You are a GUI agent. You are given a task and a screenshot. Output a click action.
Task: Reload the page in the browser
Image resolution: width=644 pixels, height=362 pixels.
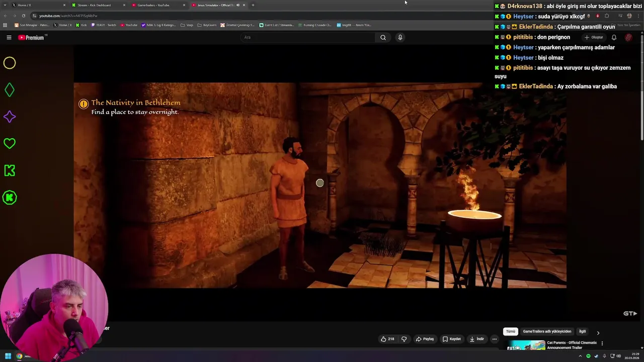pos(23,16)
